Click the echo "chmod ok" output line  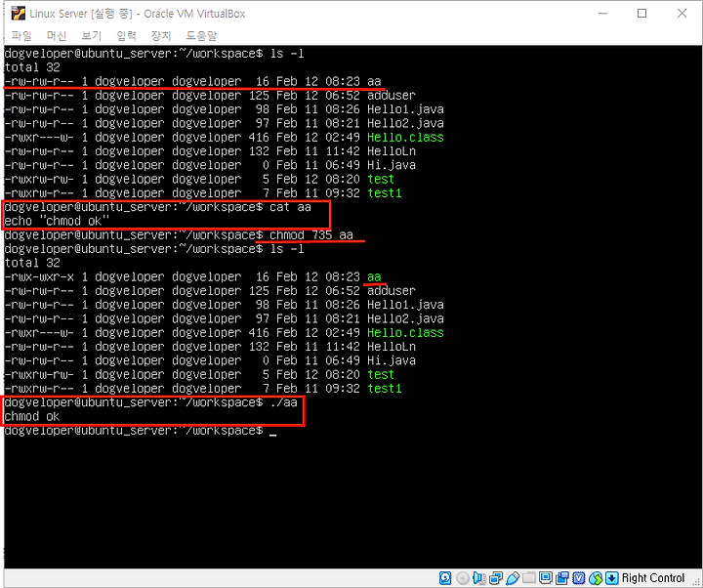[57, 221]
